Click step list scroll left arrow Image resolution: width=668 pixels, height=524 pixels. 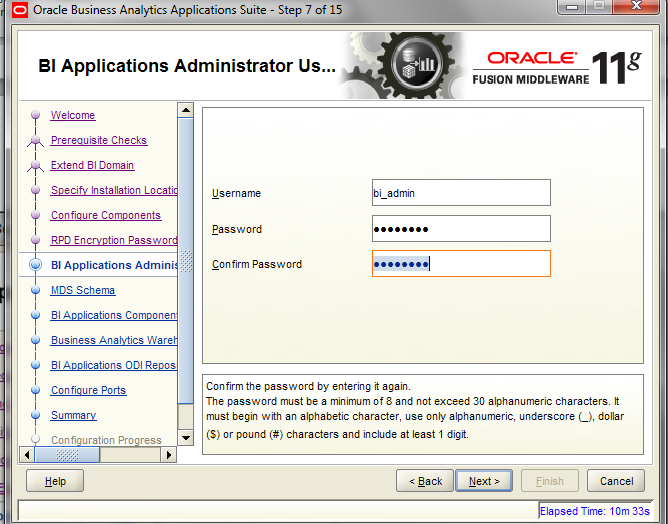click(x=27, y=455)
